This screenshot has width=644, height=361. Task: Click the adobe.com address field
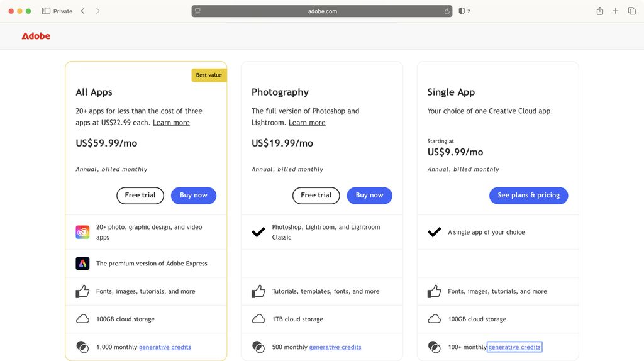coord(322,11)
